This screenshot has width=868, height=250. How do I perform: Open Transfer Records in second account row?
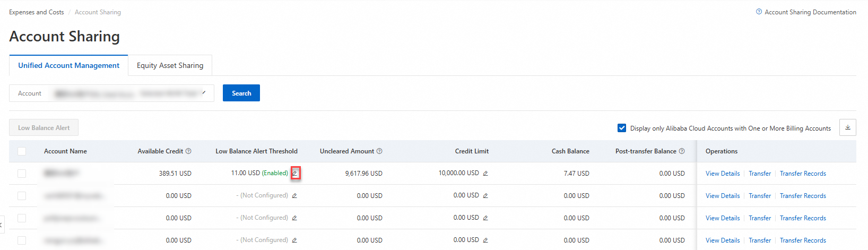[803, 196]
